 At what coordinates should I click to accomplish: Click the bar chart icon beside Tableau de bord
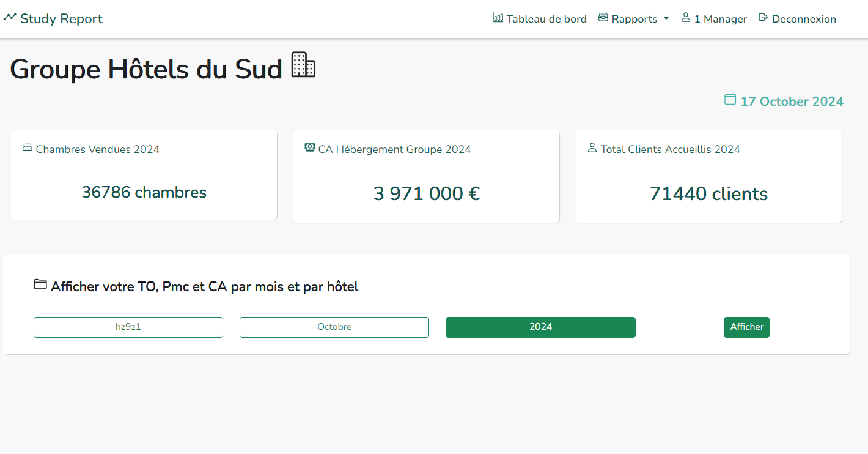click(498, 18)
